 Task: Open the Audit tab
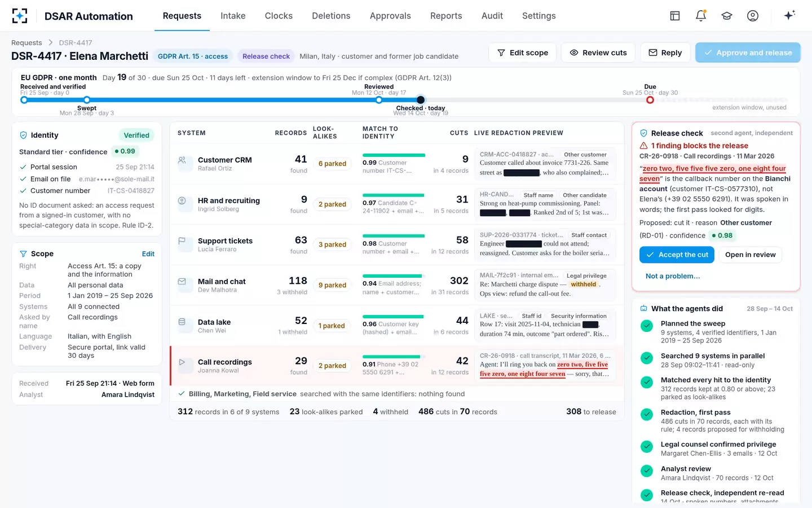click(x=492, y=16)
